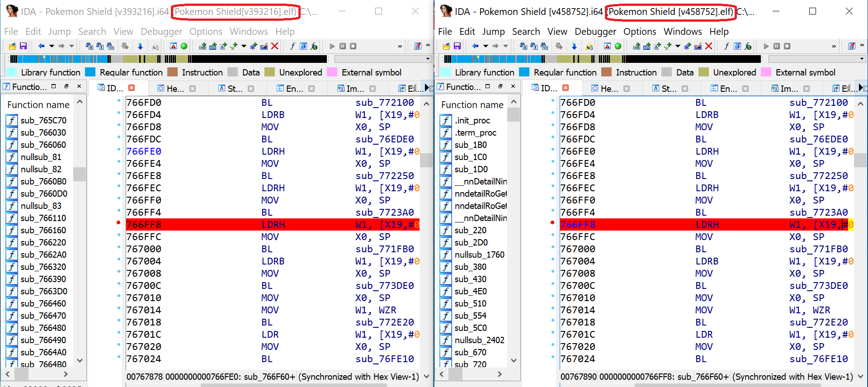Close Hex view tab in right window
This screenshot has height=387, width=868.
[x=626, y=89]
